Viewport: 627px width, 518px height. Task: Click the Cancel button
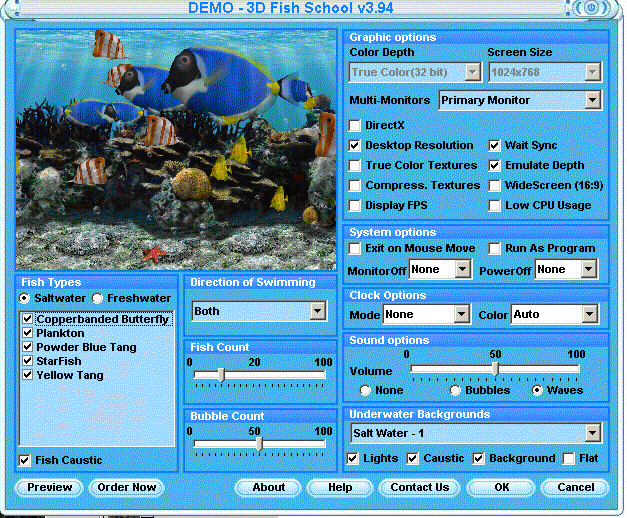pyautogui.click(x=575, y=488)
